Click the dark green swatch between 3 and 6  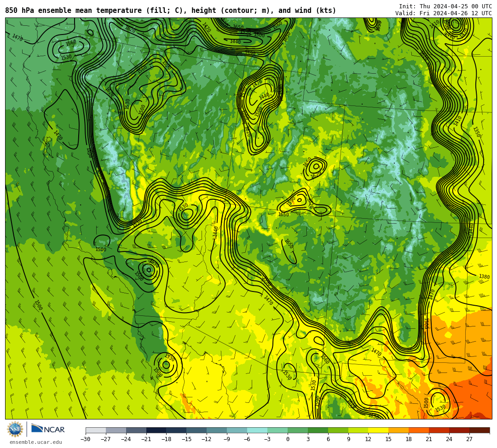point(318,430)
